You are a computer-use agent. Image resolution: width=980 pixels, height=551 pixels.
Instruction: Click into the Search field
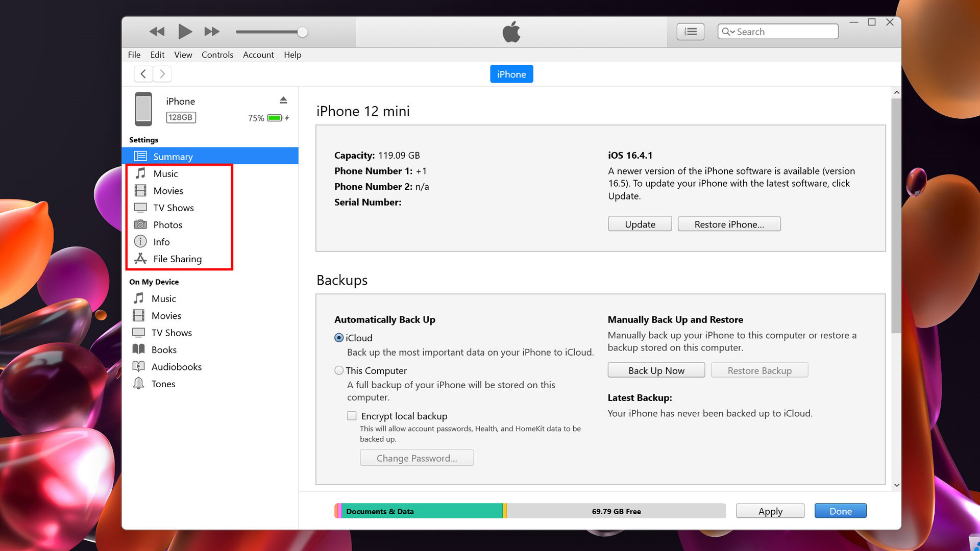778,32
